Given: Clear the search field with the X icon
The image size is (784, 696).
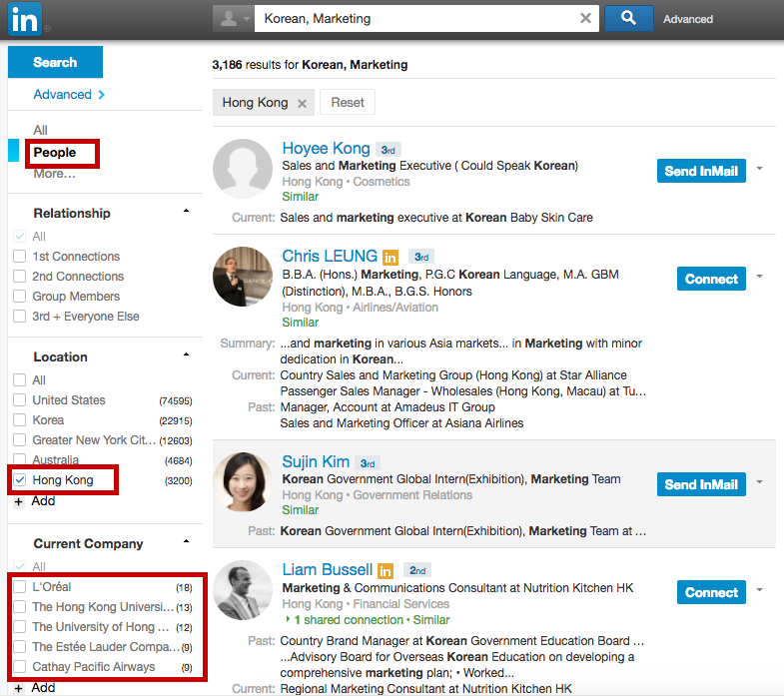Looking at the screenshot, I should tap(585, 19).
